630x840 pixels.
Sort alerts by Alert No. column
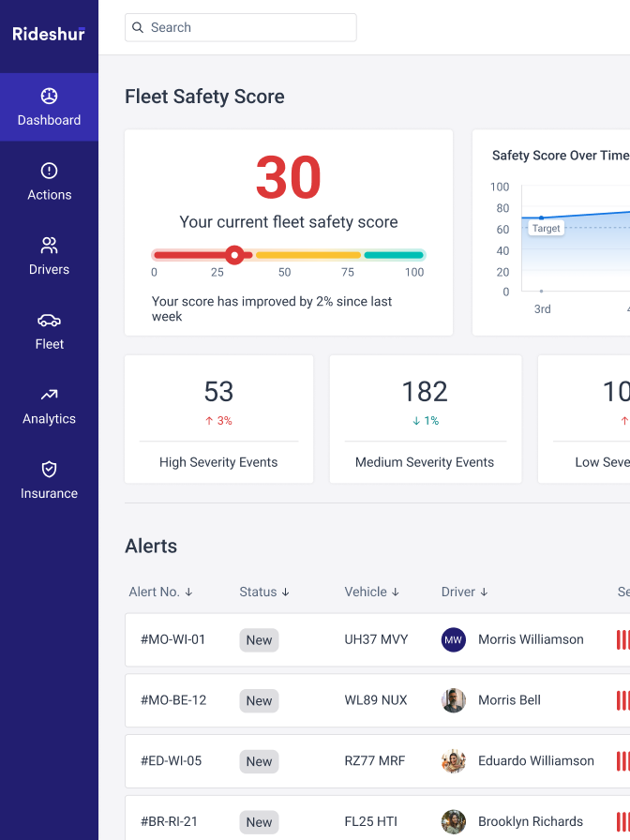coord(160,592)
